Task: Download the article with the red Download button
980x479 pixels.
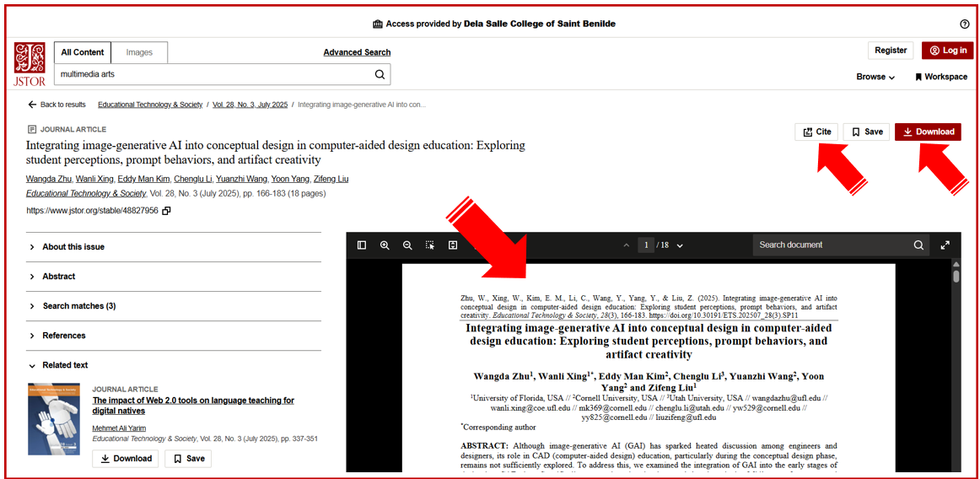Action: 928,132
